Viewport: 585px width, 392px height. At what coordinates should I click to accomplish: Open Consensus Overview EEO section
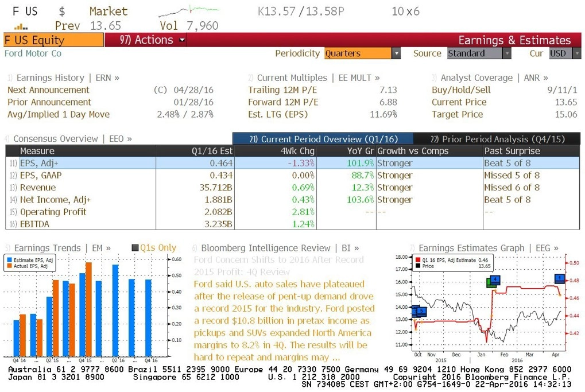tap(69, 139)
